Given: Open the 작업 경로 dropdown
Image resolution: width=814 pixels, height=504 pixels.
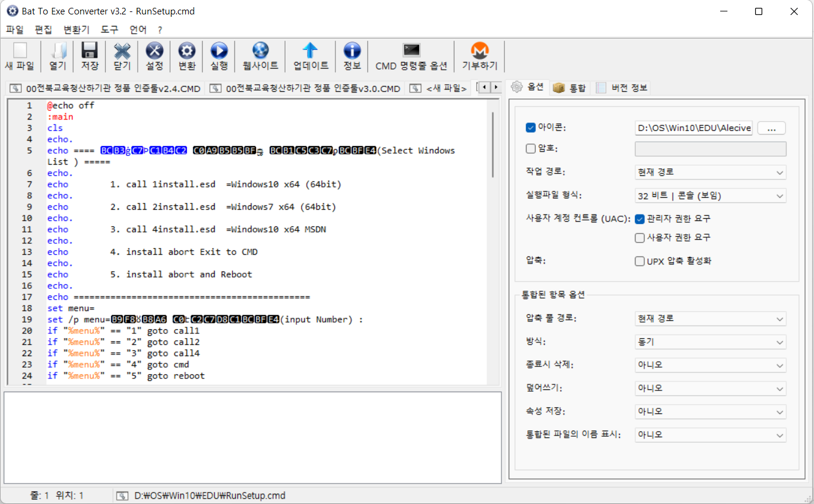Looking at the screenshot, I should [711, 172].
